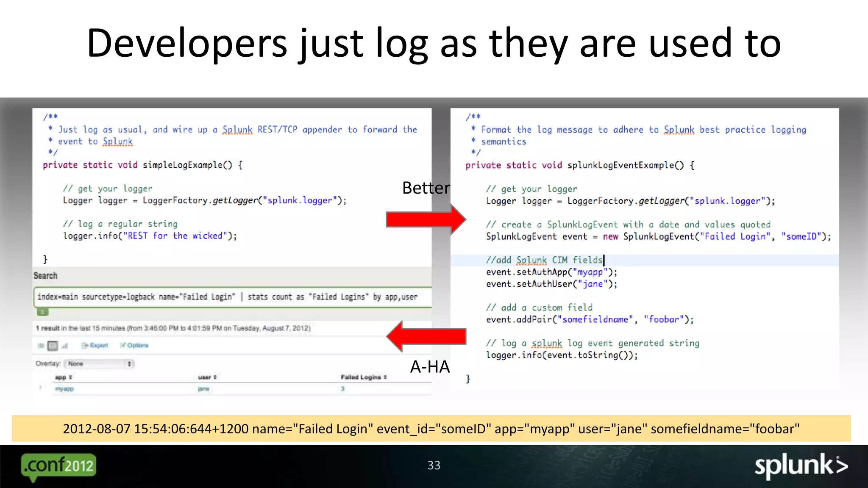This screenshot has height=488, width=868.
Task: Open the Overlay dropdown set to None
Action: pos(99,363)
